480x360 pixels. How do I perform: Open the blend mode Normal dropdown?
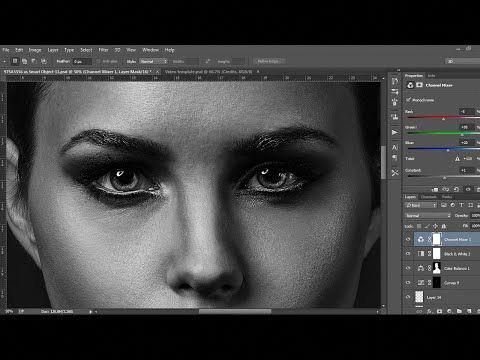tap(428, 216)
